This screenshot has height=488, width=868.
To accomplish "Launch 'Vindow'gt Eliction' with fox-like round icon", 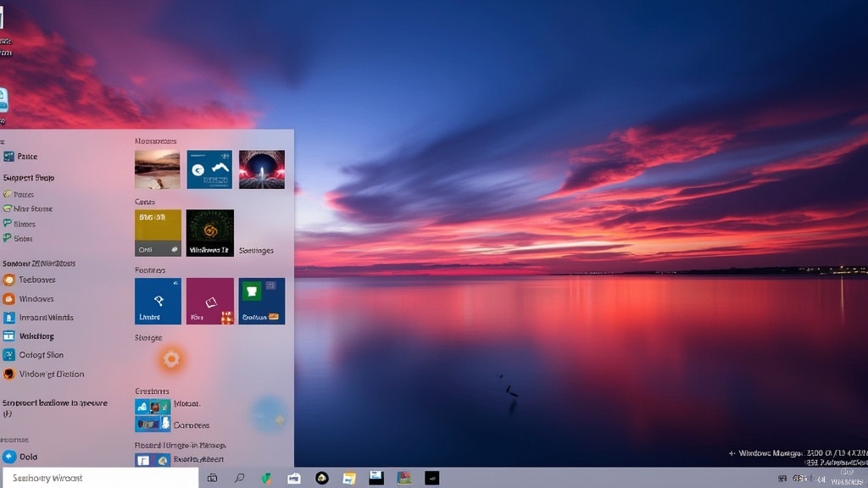I will pyautogui.click(x=44, y=374).
